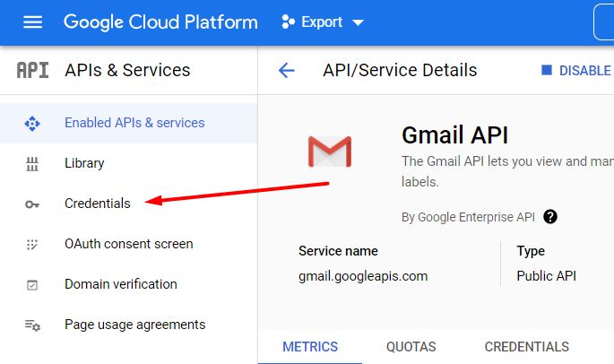614x364 pixels.
Task: Switch to the CREDENTIALS tab
Action: pos(527,347)
